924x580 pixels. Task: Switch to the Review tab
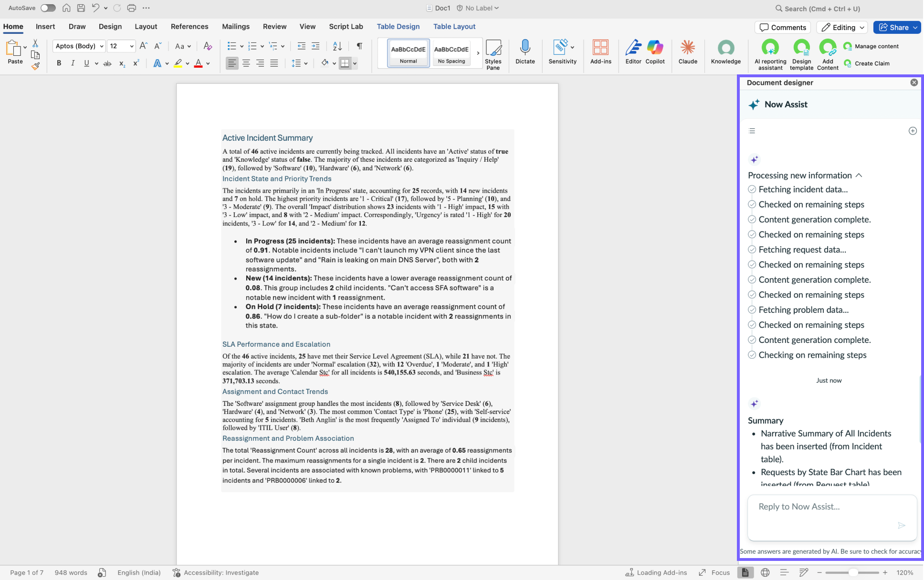point(274,27)
